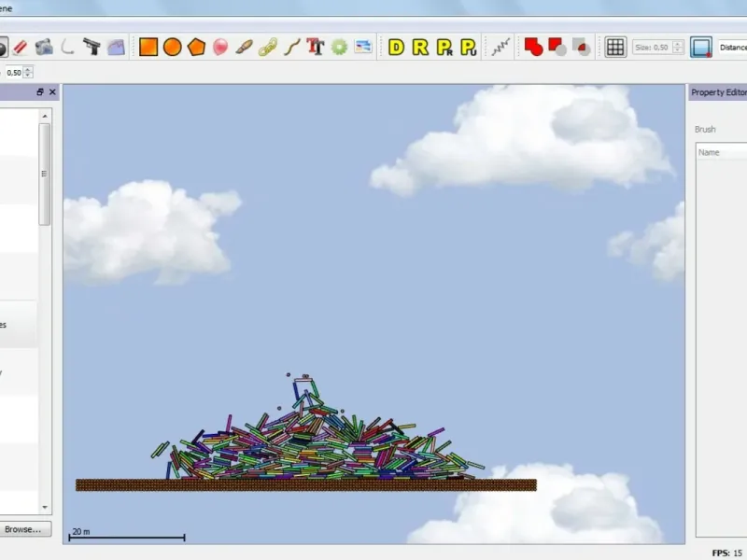Click the brown ground platform

306,484
